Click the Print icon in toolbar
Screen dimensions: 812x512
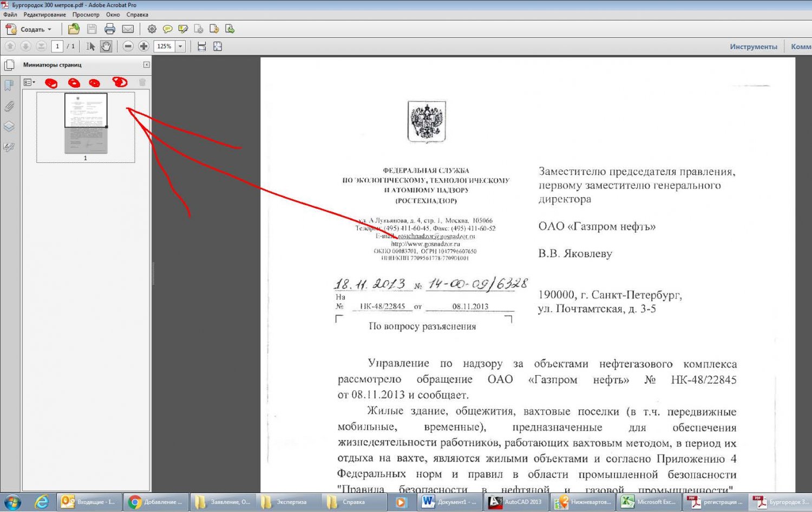[110, 29]
